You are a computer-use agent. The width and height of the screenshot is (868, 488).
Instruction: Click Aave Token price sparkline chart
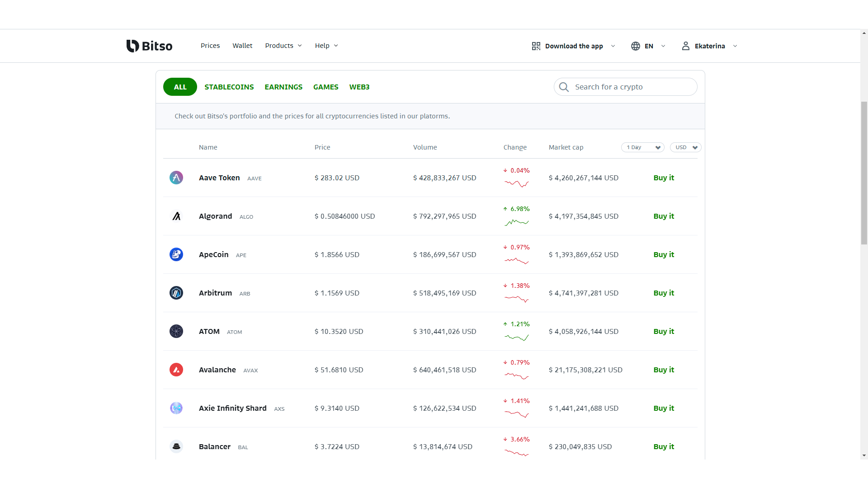tap(517, 183)
